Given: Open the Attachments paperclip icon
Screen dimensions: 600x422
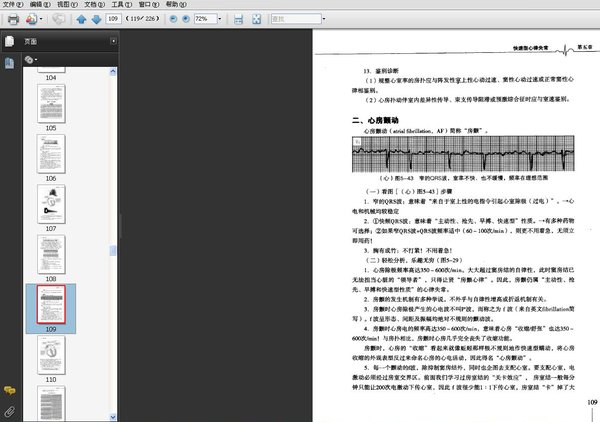Looking at the screenshot, I should click(x=10, y=412).
